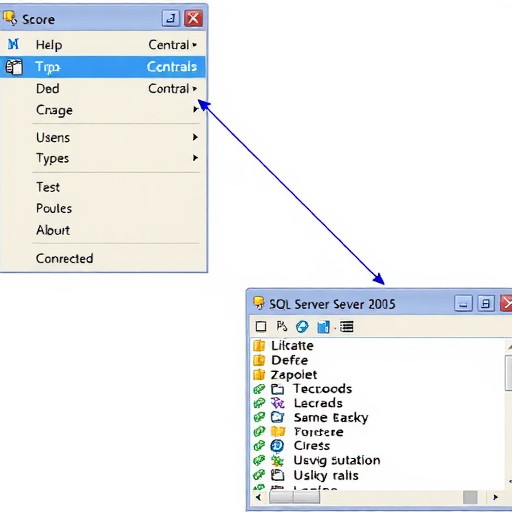Select the highlighted Tipa menu item

tap(103, 67)
